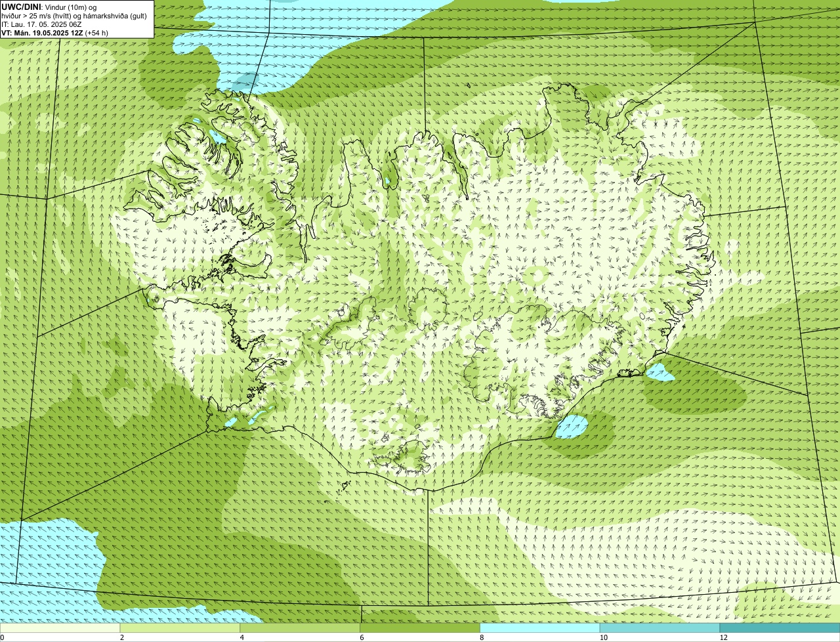Click the legend scale label '8'
The image size is (840, 642).
click(482, 637)
